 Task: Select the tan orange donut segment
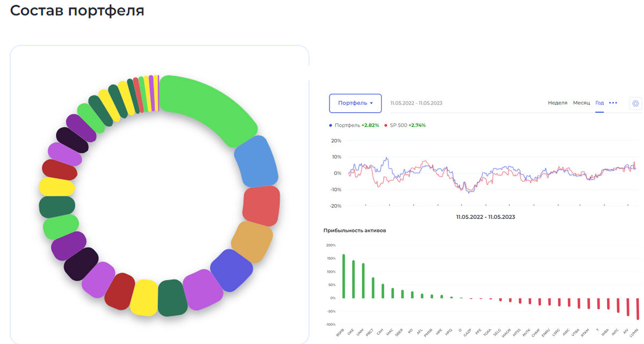click(x=252, y=241)
